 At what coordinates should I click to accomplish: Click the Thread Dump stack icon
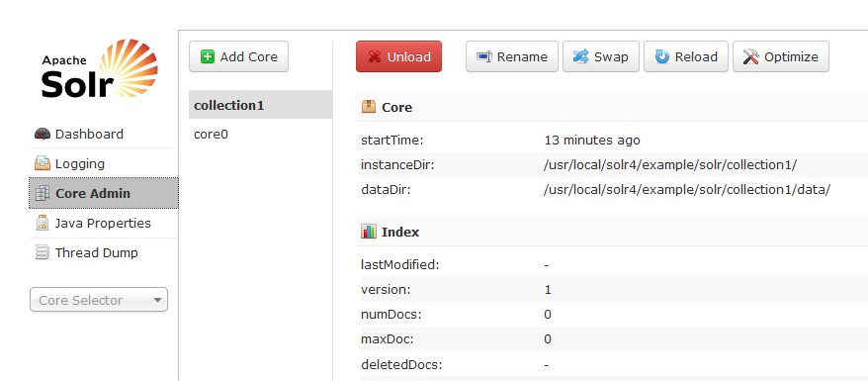tap(43, 253)
